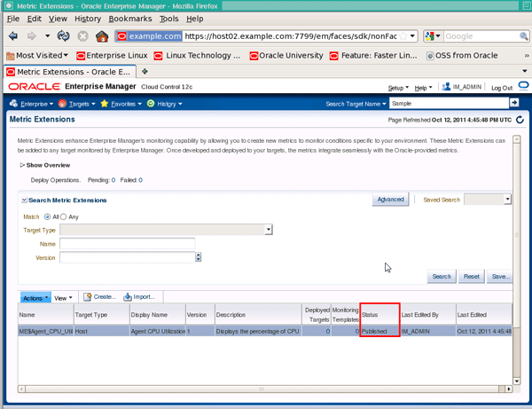532x409 pixels.
Task: Click the stop loading icon
Action: (x=82, y=36)
